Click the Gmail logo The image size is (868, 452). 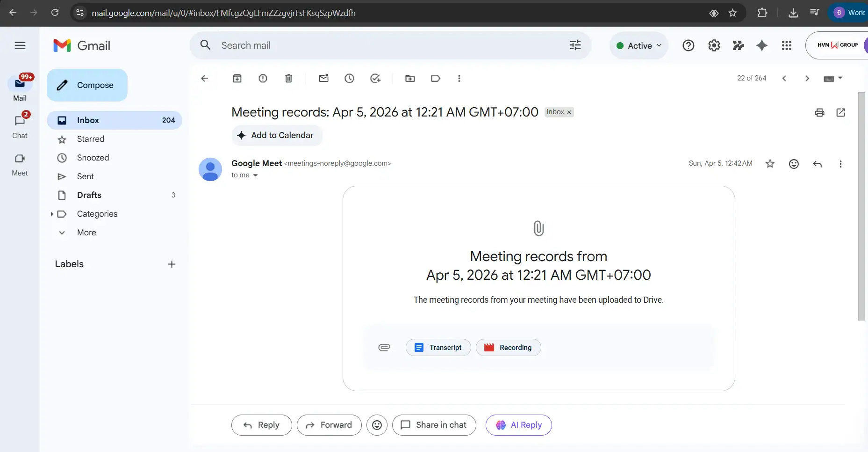[x=82, y=45]
